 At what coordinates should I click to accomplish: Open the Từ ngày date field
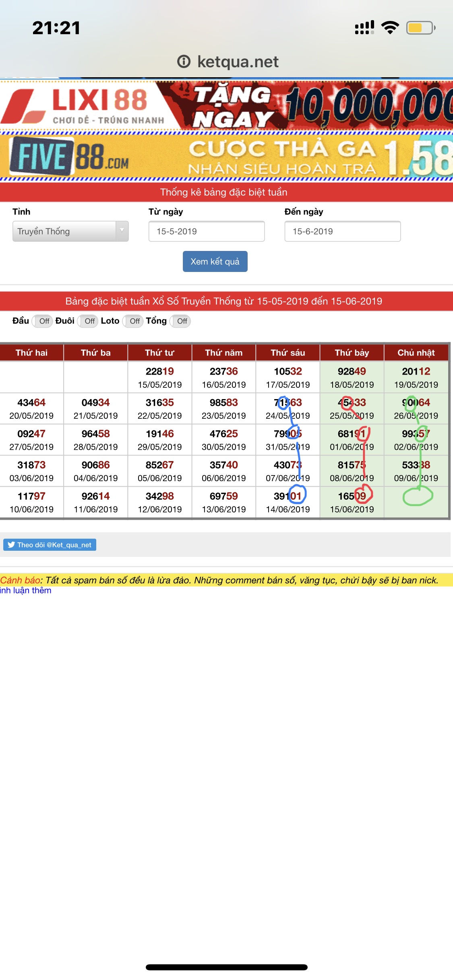coord(206,231)
